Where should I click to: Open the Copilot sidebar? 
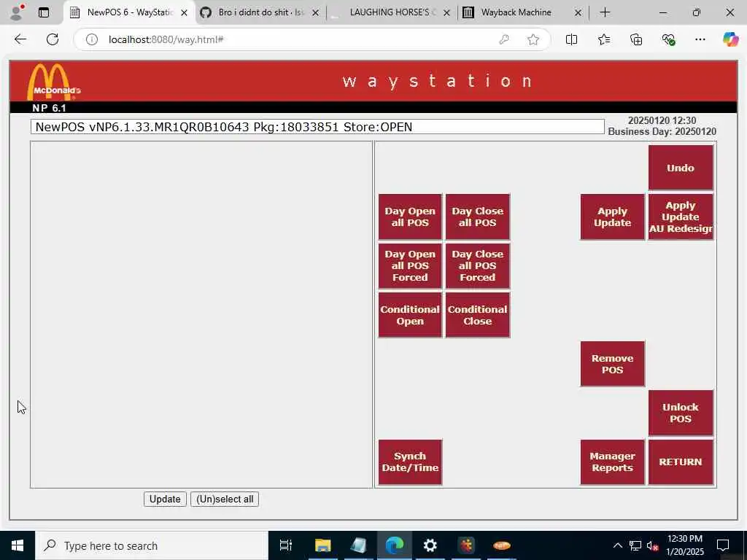pyautogui.click(x=730, y=39)
